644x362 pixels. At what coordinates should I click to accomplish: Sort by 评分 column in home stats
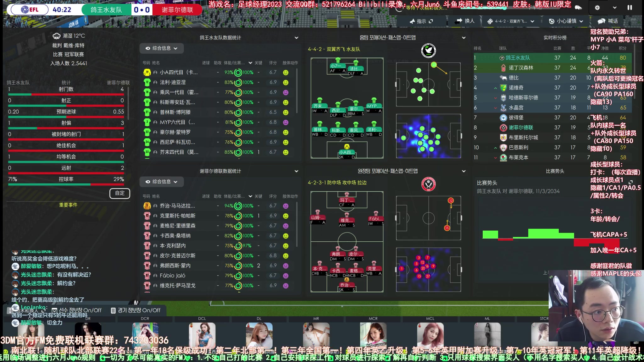click(x=273, y=63)
